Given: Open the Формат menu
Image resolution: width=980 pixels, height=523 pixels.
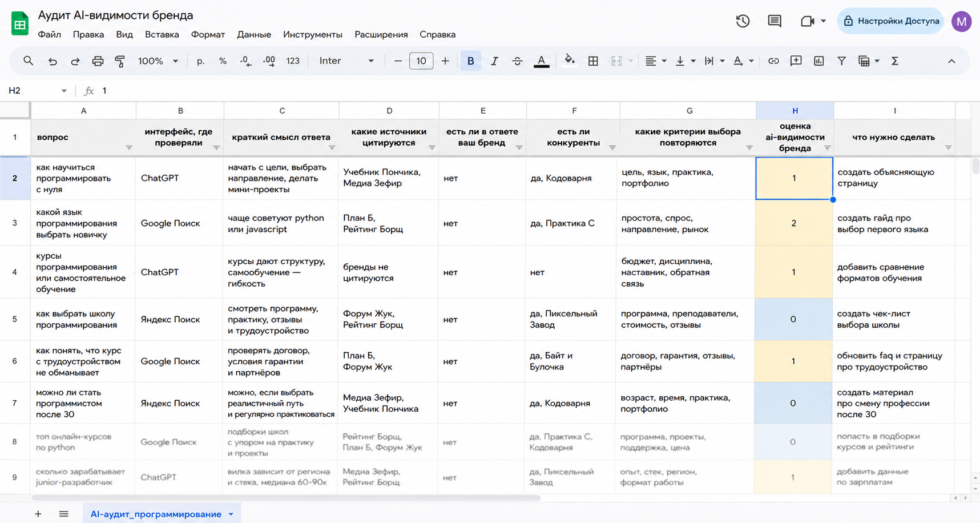Looking at the screenshot, I should (208, 34).
